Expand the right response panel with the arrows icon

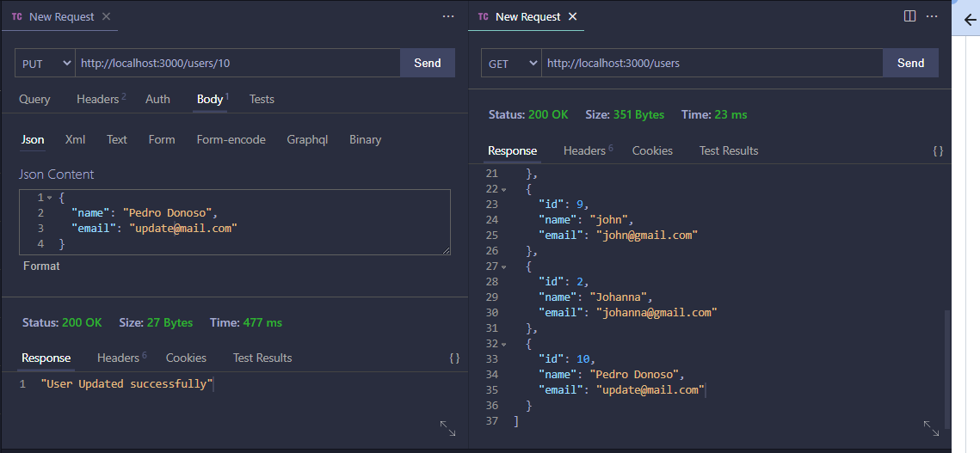click(x=931, y=428)
